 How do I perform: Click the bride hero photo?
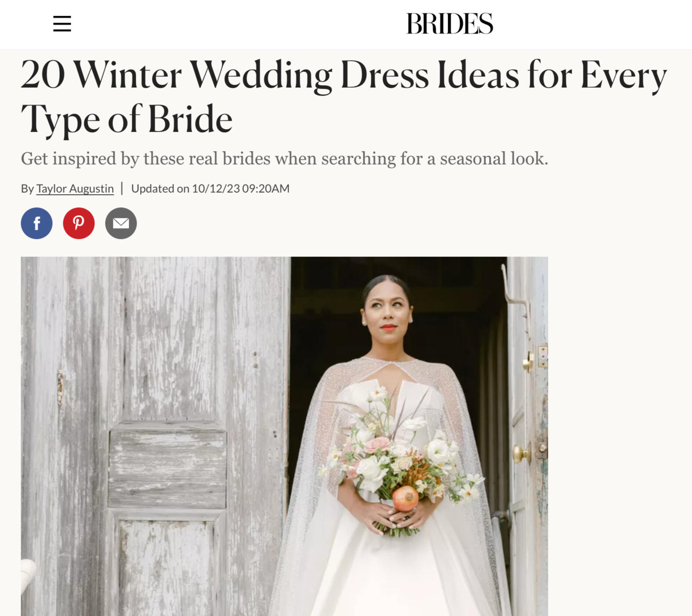284,436
